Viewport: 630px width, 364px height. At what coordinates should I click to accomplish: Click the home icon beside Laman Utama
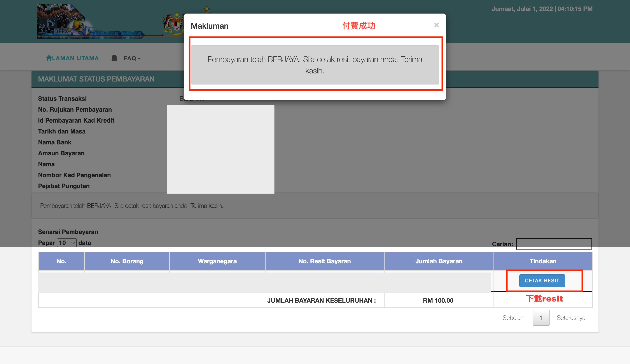coord(49,58)
